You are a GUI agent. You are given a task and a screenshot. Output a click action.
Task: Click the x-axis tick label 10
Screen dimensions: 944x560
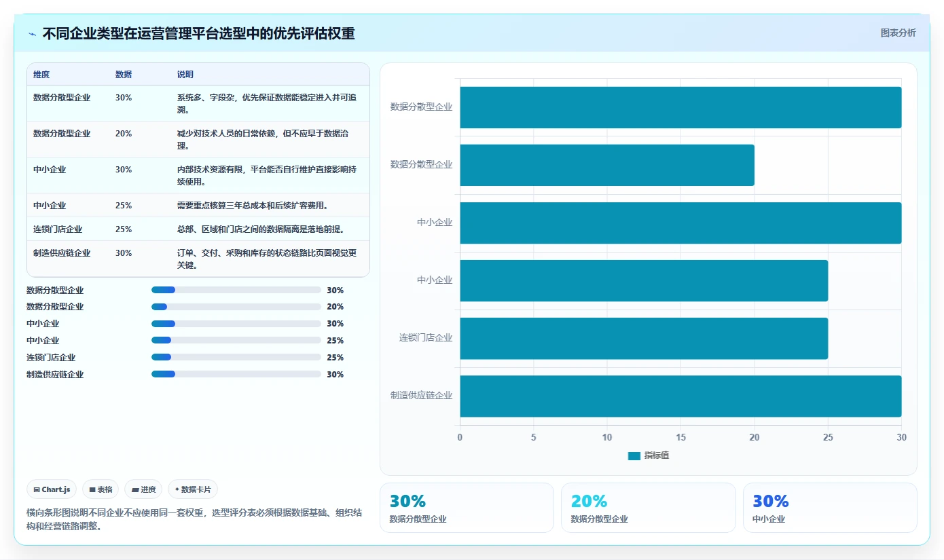click(607, 438)
